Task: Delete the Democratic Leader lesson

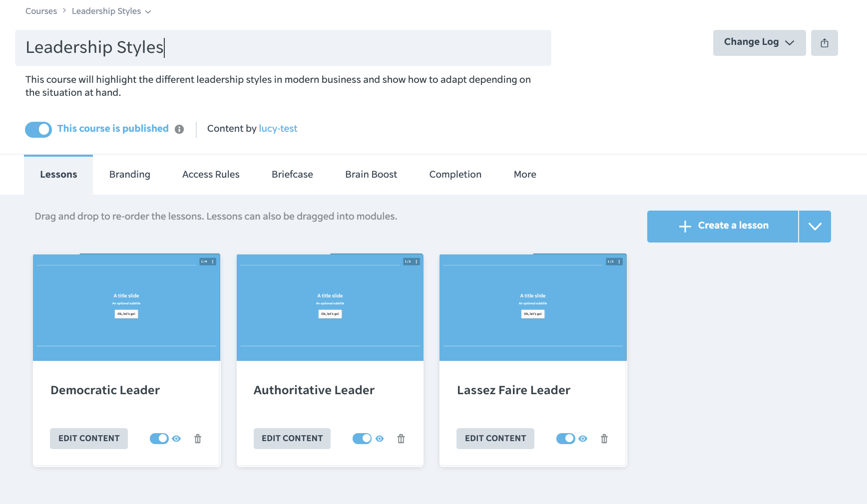Action: [x=198, y=439]
